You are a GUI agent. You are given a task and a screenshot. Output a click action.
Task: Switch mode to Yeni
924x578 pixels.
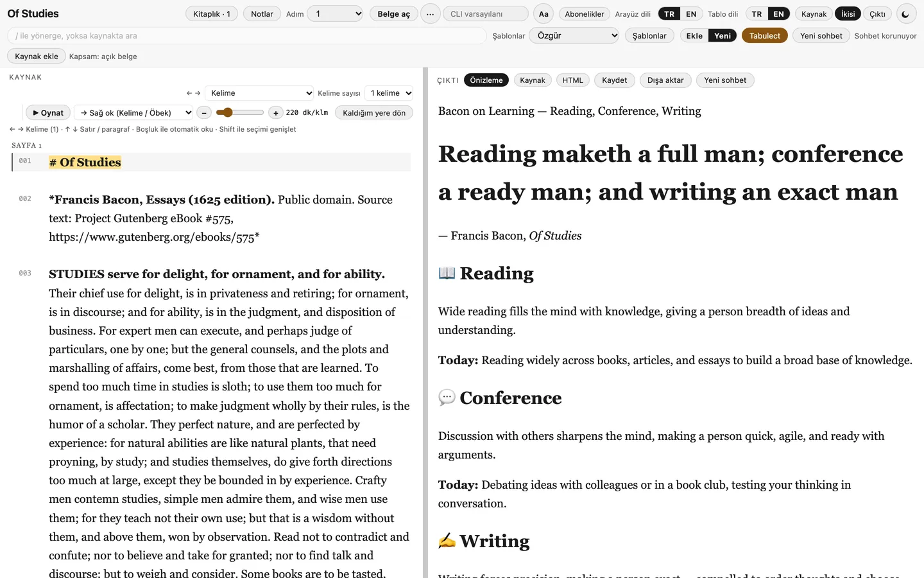(723, 35)
